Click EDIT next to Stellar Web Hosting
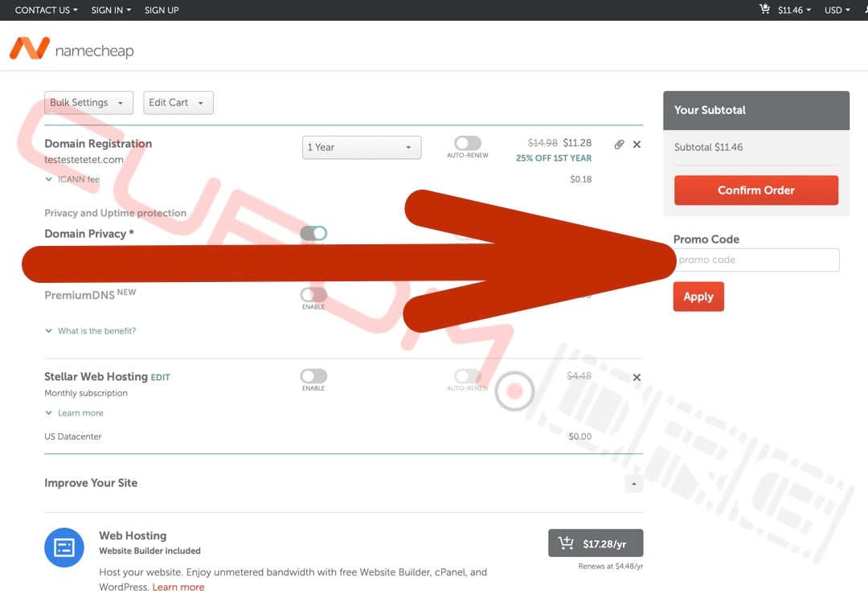 click(161, 378)
